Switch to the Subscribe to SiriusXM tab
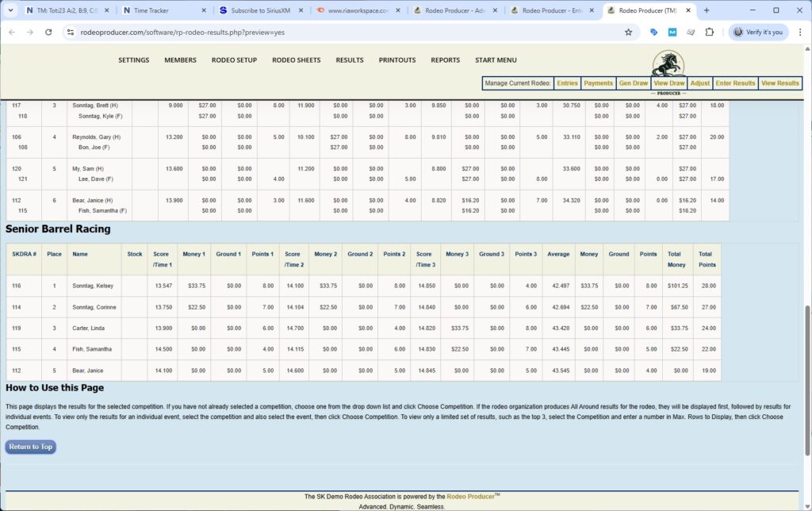 (x=262, y=12)
